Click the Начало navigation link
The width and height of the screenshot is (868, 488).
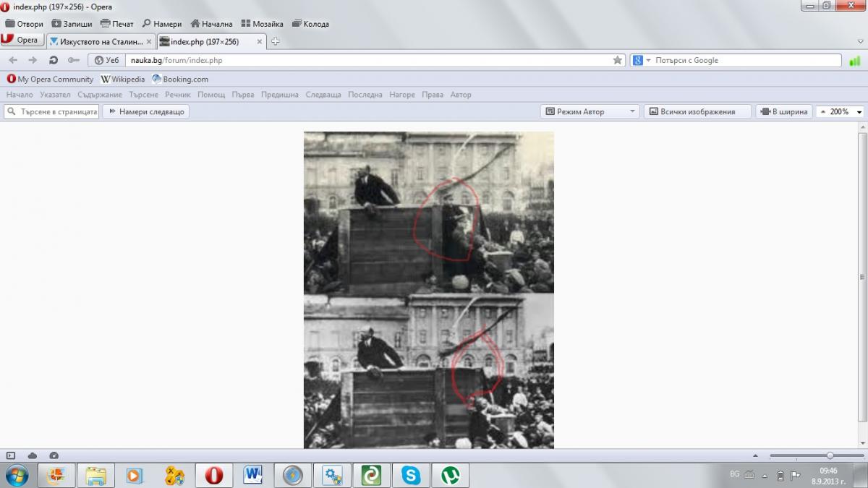(20, 95)
